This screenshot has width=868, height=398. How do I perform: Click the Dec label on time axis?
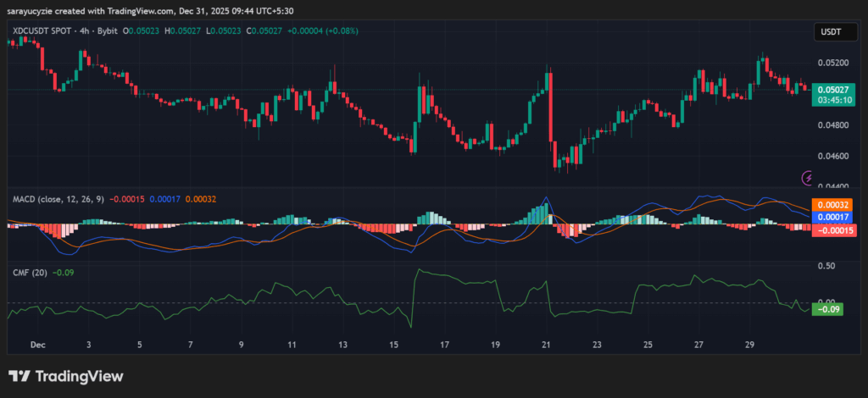pyautogui.click(x=37, y=345)
